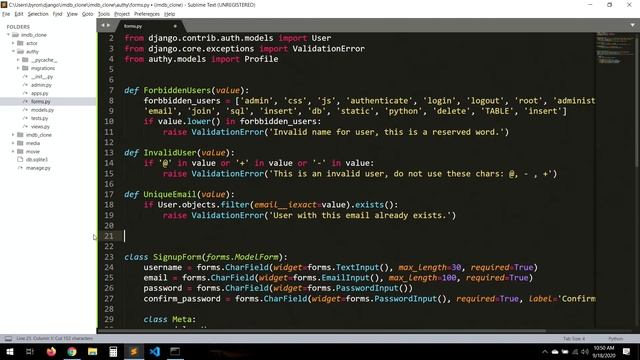Go to next tab with right arrow

pyautogui.click(x=108, y=25)
